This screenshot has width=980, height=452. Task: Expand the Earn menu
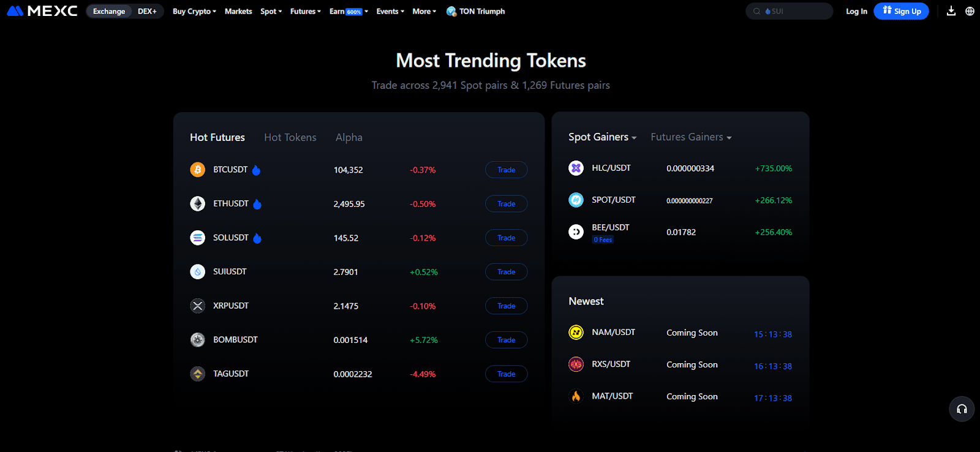point(349,11)
